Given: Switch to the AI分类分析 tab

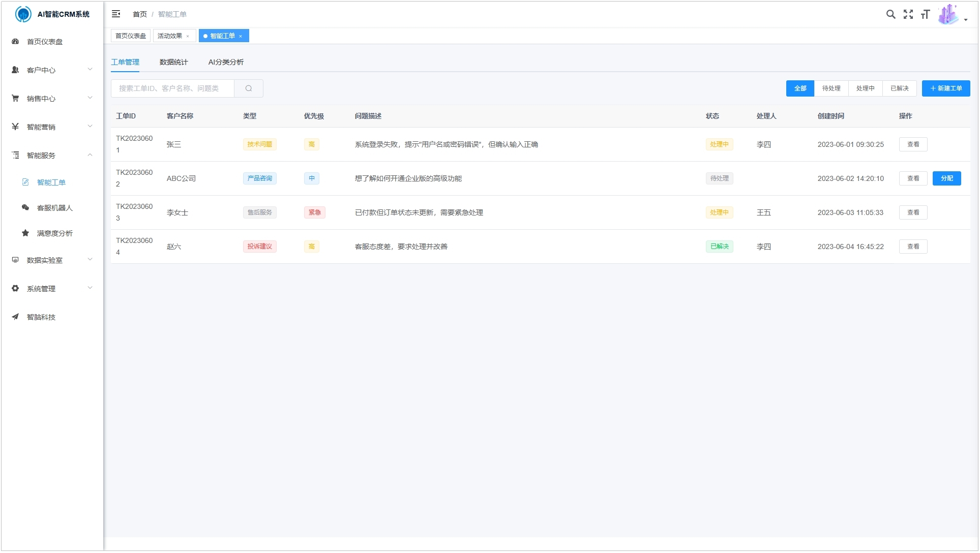Looking at the screenshot, I should 226,62.
